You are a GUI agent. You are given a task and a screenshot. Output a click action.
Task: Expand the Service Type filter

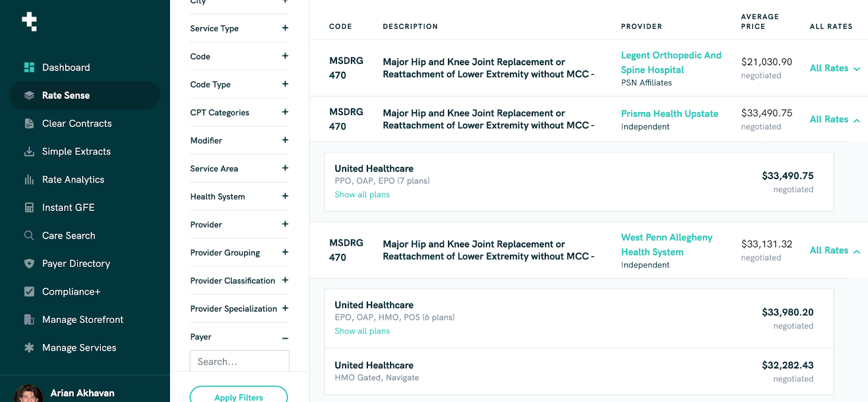tap(285, 28)
